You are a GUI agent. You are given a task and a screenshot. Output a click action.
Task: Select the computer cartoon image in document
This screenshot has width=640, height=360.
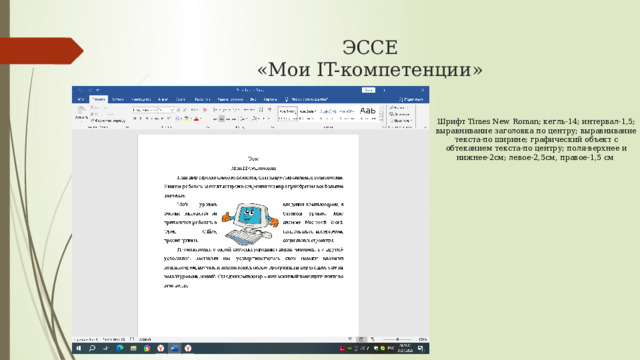pyautogui.click(x=250, y=224)
